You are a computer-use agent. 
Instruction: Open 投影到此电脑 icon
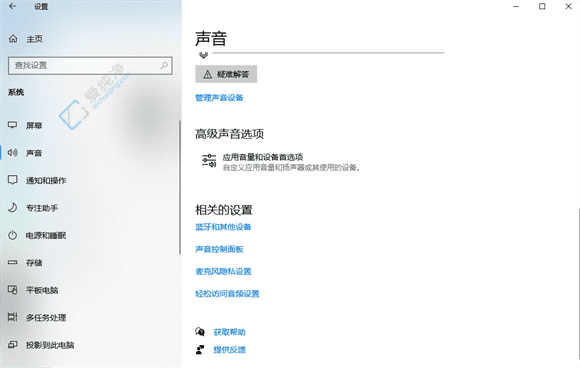(x=13, y=345)
